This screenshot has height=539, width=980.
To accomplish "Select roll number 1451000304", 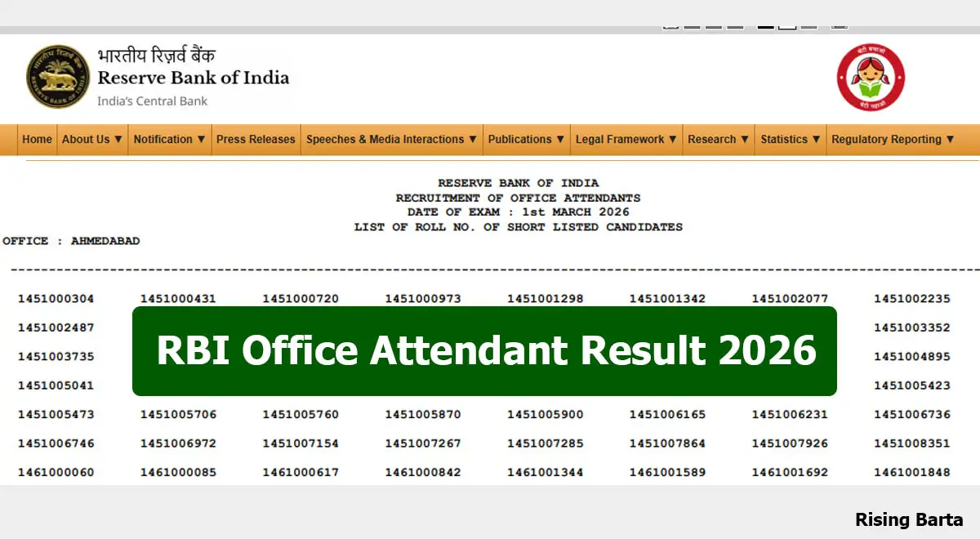I will click(56, 299).
